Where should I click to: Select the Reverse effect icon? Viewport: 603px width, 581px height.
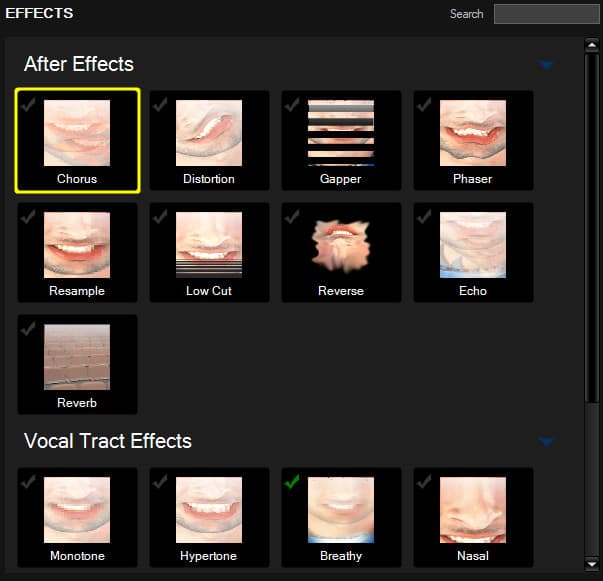coord(341,245)
